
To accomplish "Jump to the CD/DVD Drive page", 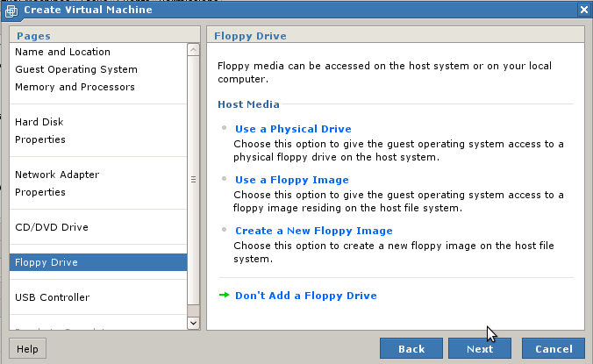I will pyautogui.click(x=51, y=227).
